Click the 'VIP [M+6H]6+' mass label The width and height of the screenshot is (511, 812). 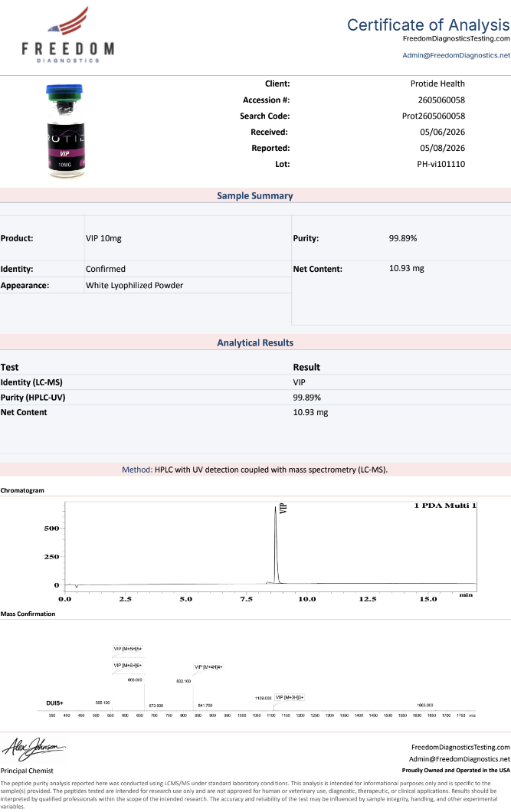click(x=128, y=666)
